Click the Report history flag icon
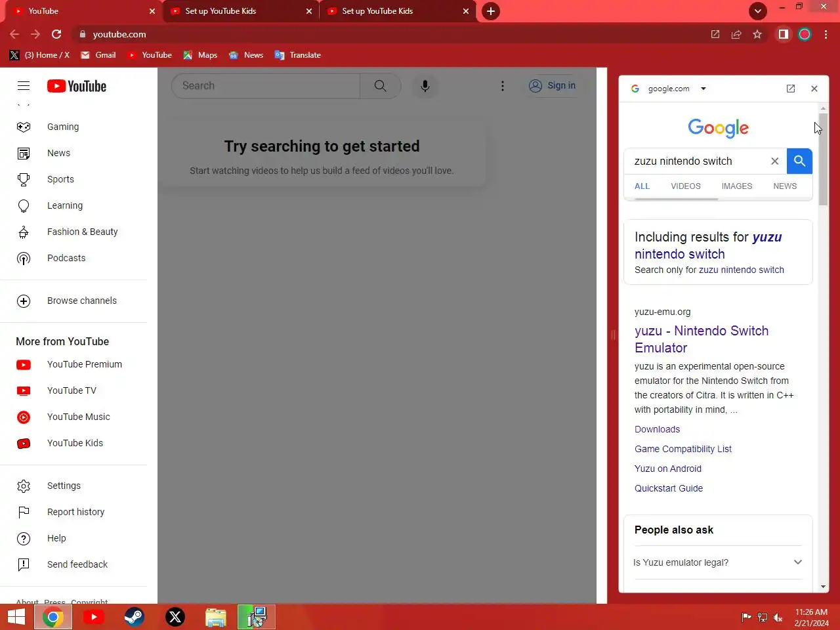This screenshot has width=840, height=630. tap(24, 512)
